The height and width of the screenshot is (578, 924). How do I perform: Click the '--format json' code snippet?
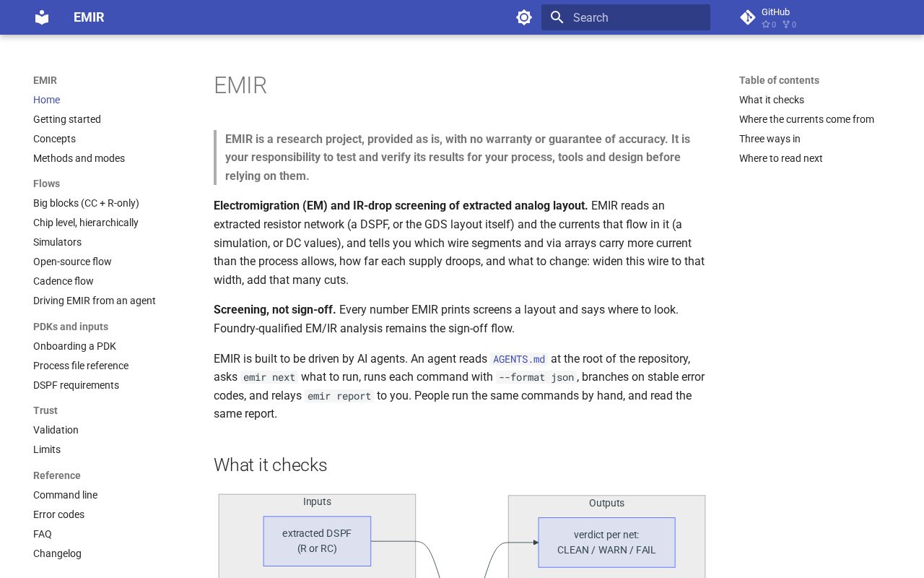pos(536,377)
